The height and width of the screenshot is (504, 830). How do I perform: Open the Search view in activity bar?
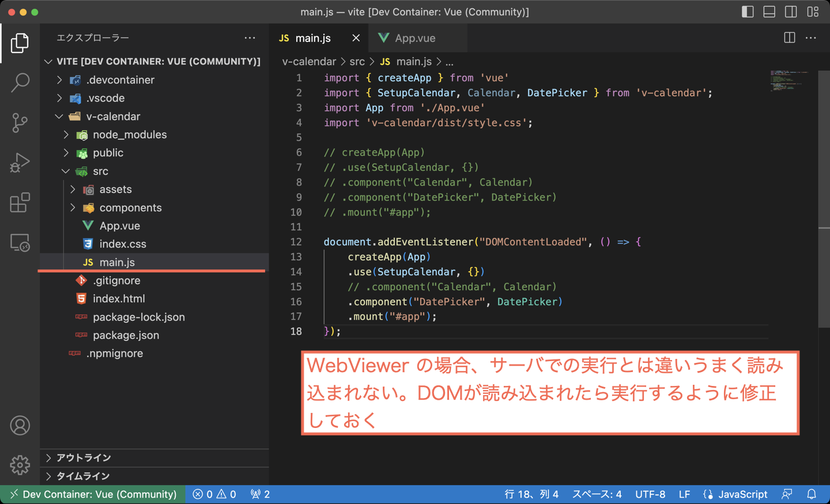click(20, 83)
